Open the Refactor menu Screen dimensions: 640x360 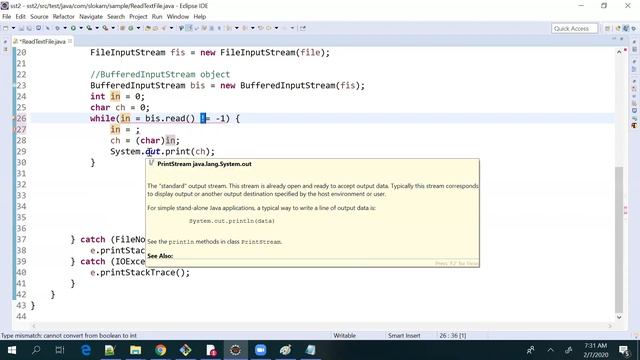(x=63, y=17)
